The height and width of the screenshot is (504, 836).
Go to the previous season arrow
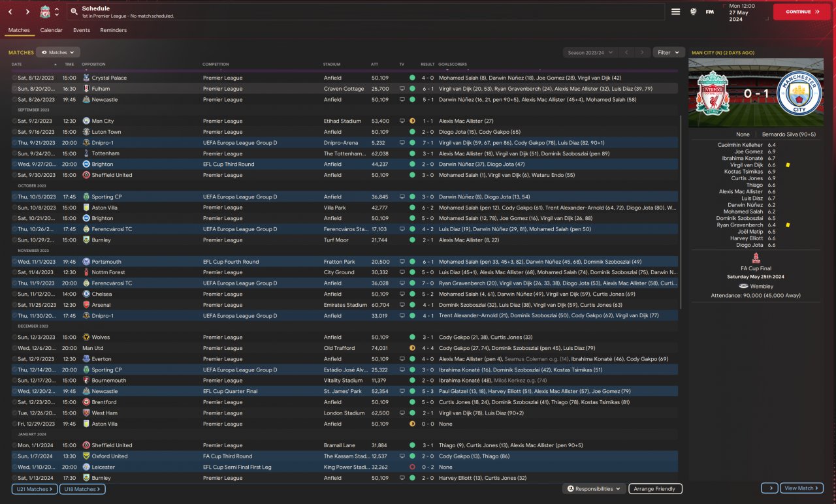click(x=626, y=52)
